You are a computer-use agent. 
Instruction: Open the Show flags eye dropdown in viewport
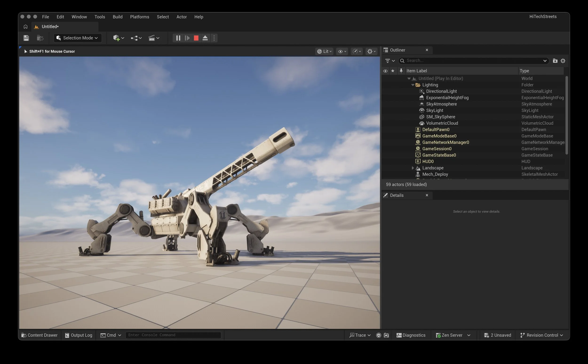(342, 51)
